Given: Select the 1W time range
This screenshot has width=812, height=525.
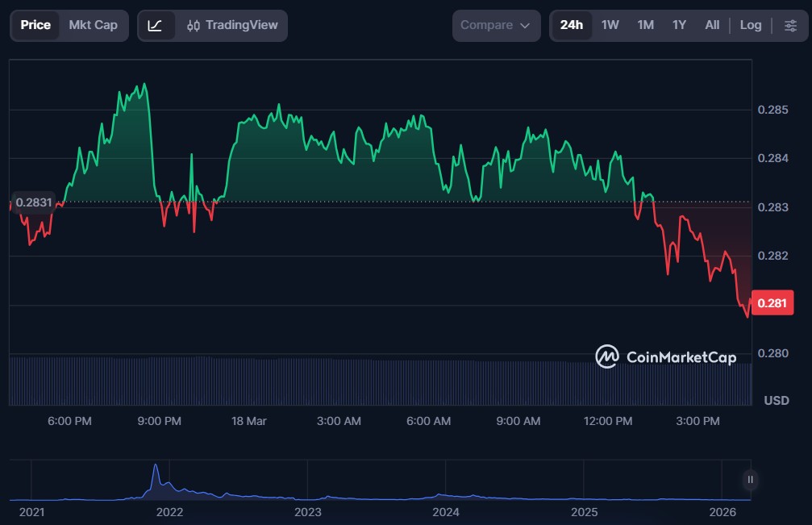Looking at the screenshot, I should pos(610,26).
